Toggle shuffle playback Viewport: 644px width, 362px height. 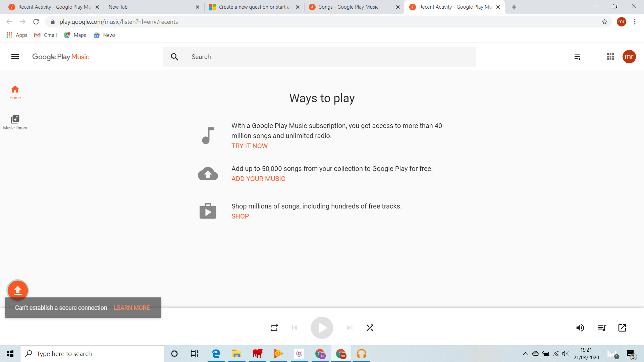pyautogui.click(x=370, y=328)
